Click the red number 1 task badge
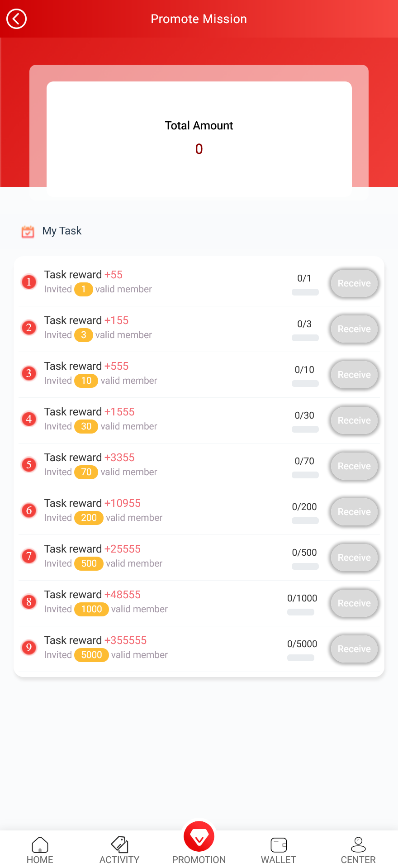 coord(29,282)
